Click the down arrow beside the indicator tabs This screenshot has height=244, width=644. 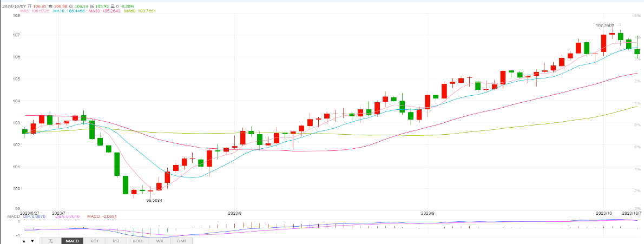(32, 241)
